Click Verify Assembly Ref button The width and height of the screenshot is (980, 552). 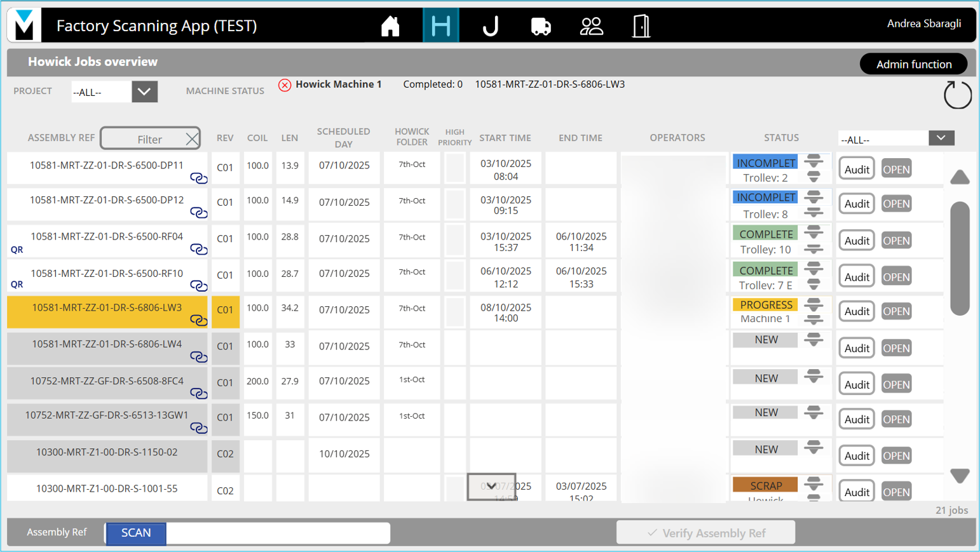click(705, 532)
